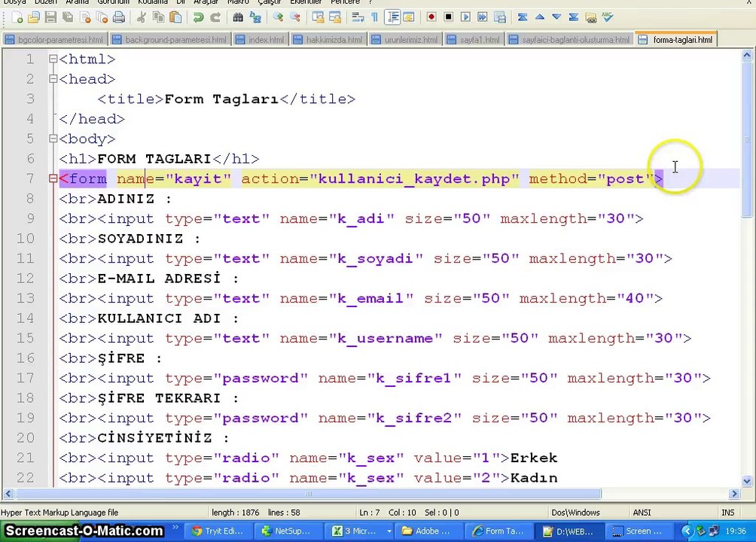The image size is (756, 542).
Task: Open the index.html tab
Action: point(261,40)
